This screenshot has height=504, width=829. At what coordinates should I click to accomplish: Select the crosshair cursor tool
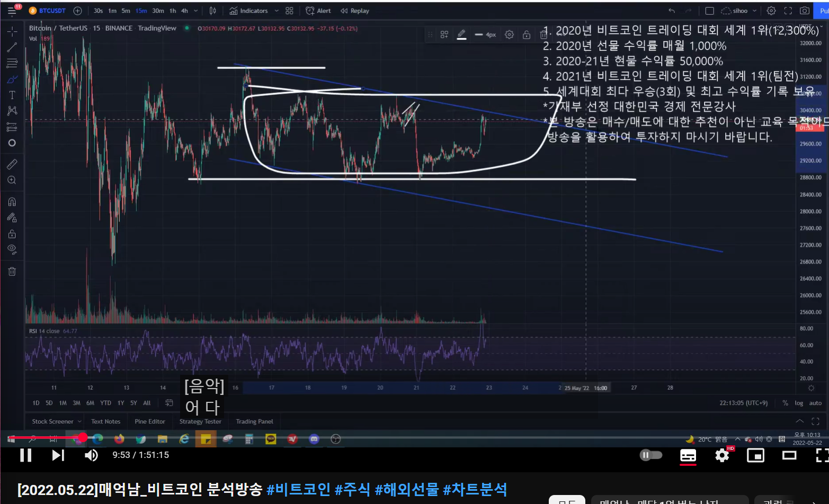(12, 31)
